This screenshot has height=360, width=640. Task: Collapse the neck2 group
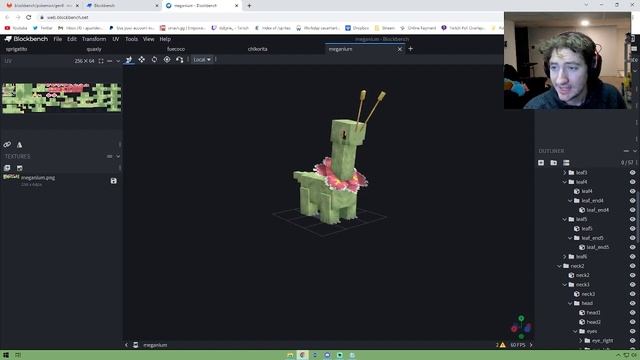coord(560,266)
